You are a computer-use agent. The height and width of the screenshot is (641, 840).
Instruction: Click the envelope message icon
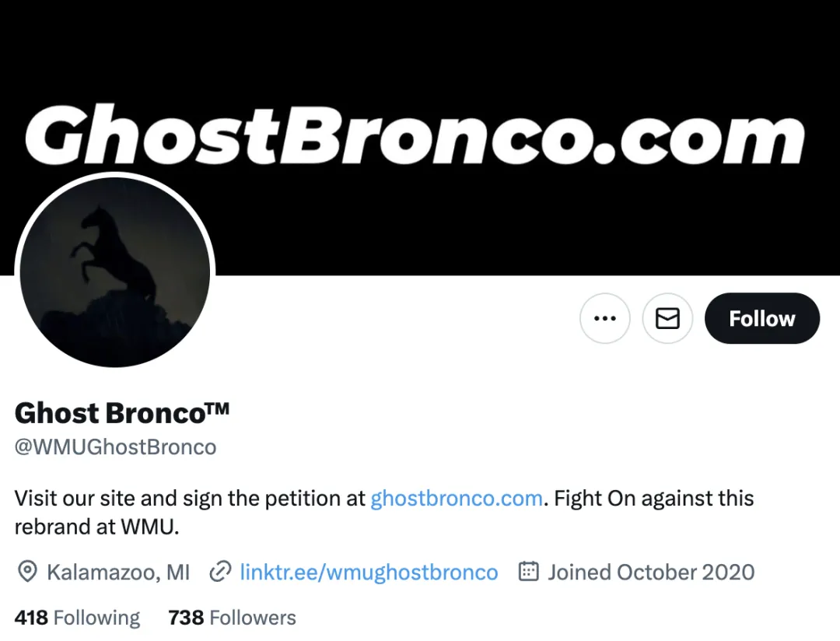[667, 318]
